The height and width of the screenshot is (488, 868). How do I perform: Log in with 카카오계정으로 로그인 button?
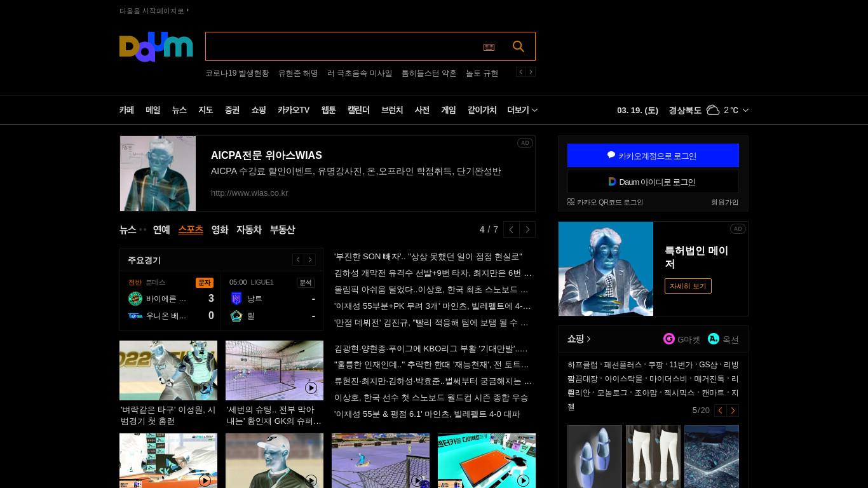pos(653,156)
